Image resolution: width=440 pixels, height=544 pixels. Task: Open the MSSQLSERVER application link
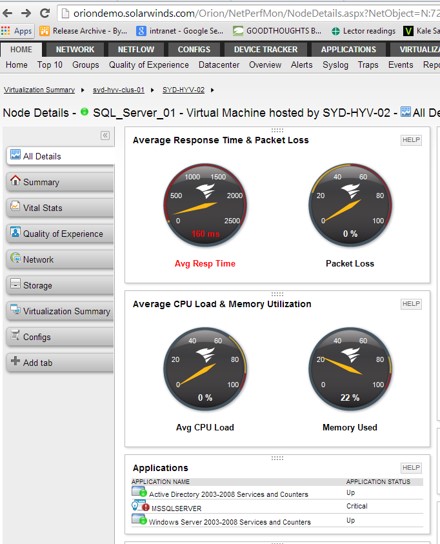(x=176, y=508)
